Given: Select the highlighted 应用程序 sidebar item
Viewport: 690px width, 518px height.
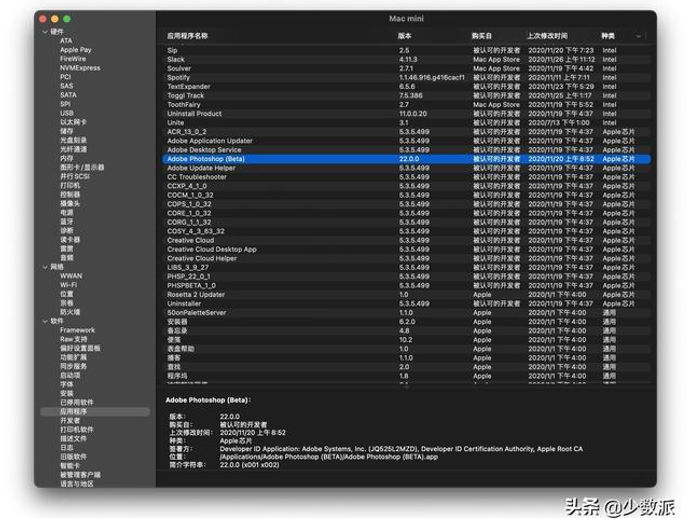Looking at the screenshot, I should [x=95, y=411].
